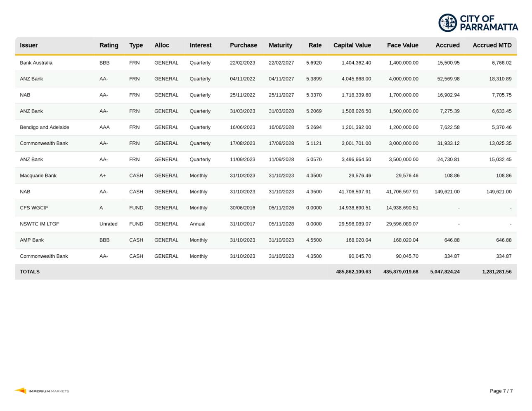Click the Imperium Markets logo in footer
Screen dimensions: 532x411
click(x=42, y=391)
